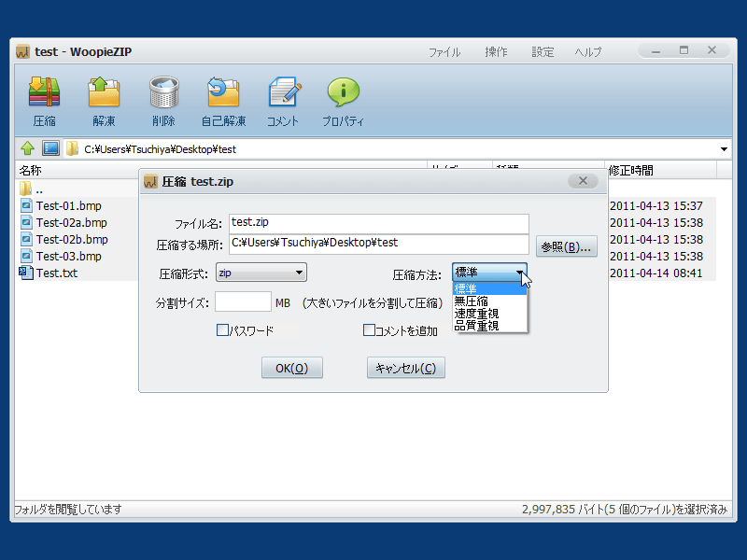The image size is (747, 560).
Task: Close the 圧縮 test.zip dialog
Action: pos(583,181)
